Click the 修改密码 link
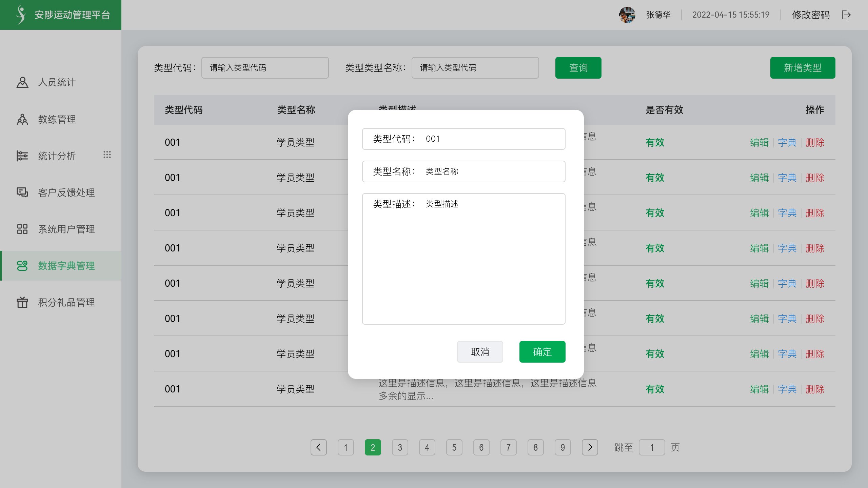 811,15
